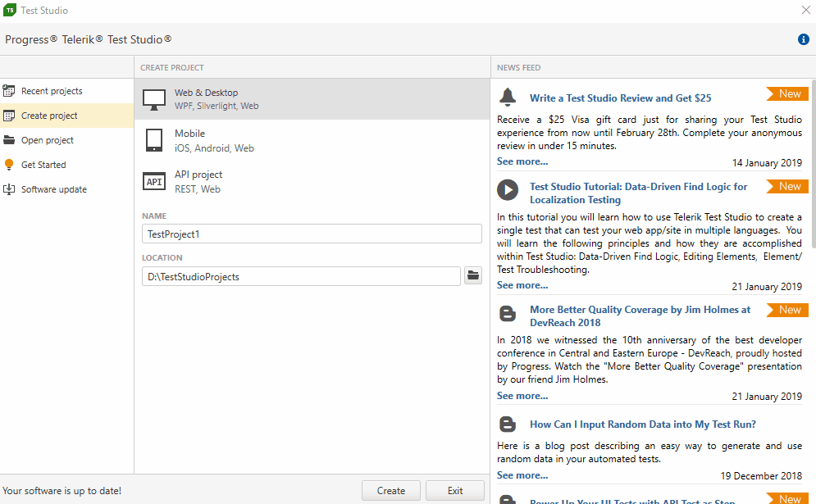Choose API project type
This screenshot has height=504, width=816.
coord(312,182)
